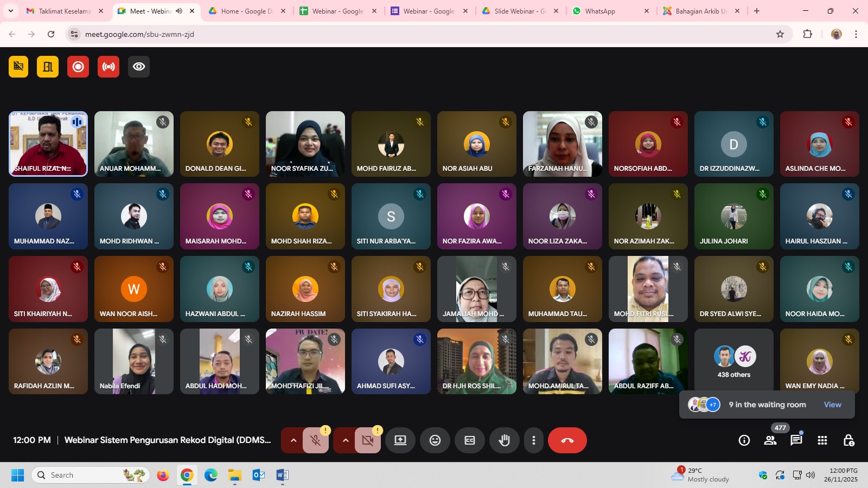Open meeting details info icon
The width and height of the screenshot is (868, 488).
(744, 440)
